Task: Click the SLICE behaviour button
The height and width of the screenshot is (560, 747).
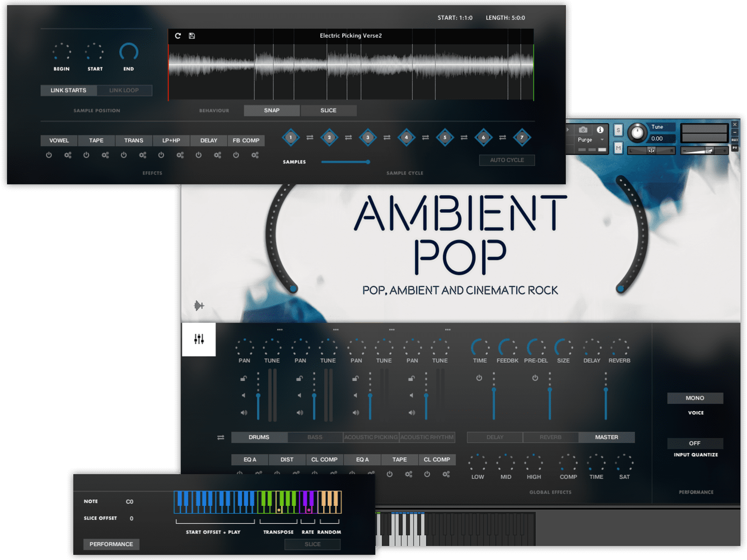Action: pyautogui.click(x=328, y=111)
